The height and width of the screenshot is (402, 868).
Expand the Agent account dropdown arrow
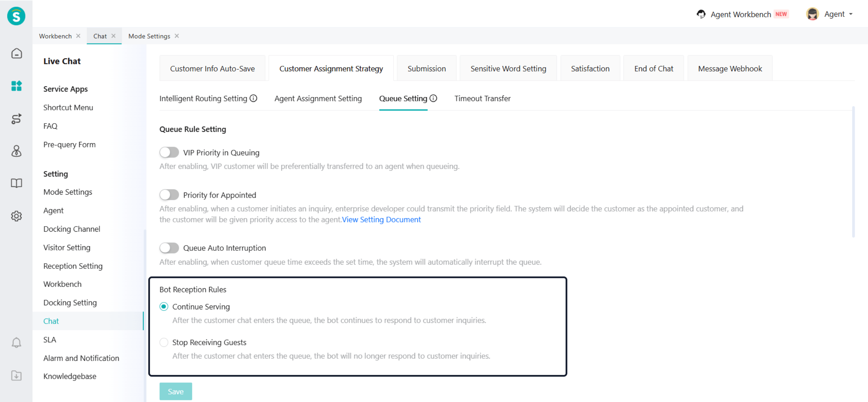pos(851,14)
